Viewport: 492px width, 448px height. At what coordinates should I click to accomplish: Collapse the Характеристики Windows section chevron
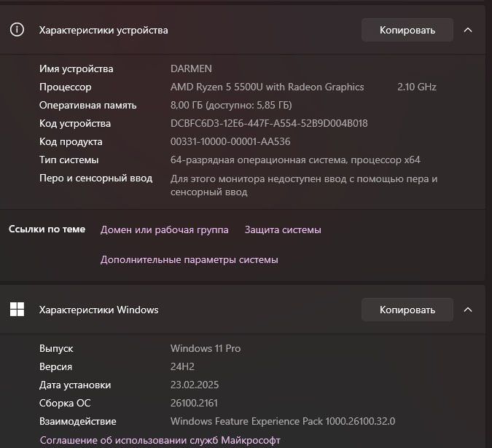coord(468,310)
